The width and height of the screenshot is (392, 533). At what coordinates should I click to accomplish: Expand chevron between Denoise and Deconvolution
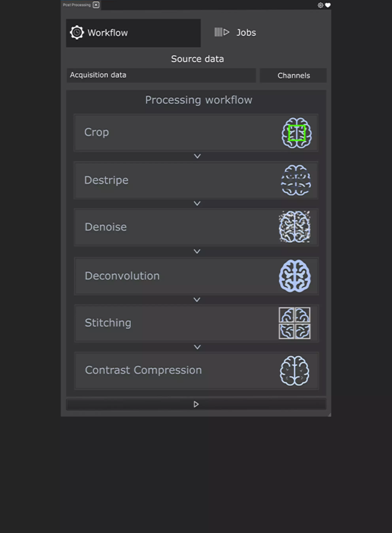[x=197, y=251]
